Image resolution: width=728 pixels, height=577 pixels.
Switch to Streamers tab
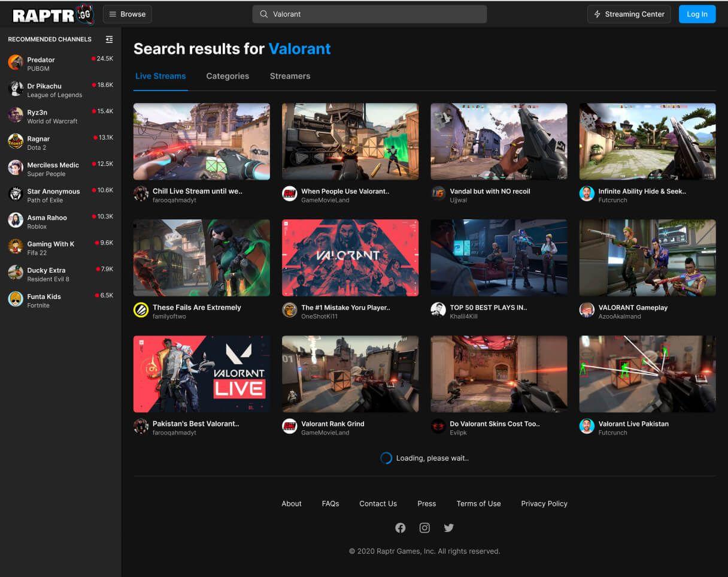[x=290, y=76]
